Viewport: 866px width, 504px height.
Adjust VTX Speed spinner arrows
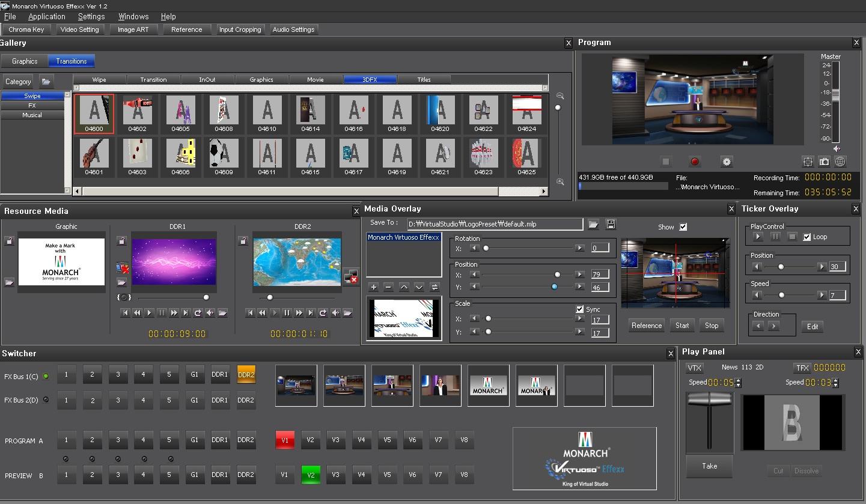739,383
